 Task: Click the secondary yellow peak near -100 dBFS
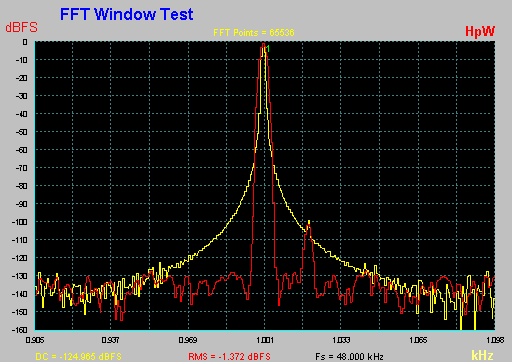point(309,222)
